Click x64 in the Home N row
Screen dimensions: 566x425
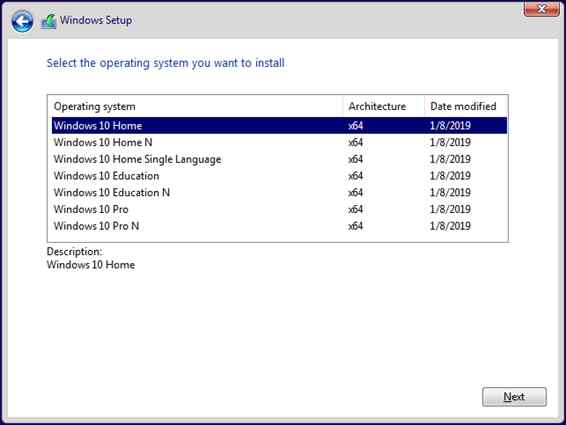[x=355, y=142]
